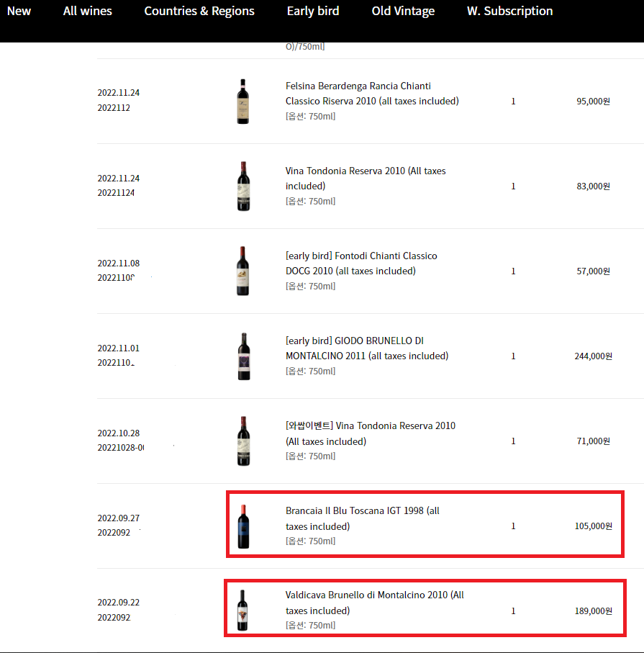644x653 pixels.
Task: Click Valdicava Brunello di Montalcino bottle image
Action: pos(243,611)
